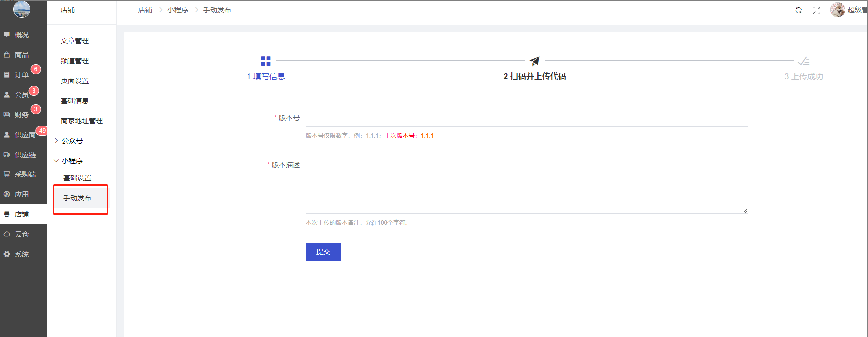The width and height of the screenshot is (868, 337).
Task: Open the 云仓 cloud warehouse section
Action: click(x=22, y=234)
